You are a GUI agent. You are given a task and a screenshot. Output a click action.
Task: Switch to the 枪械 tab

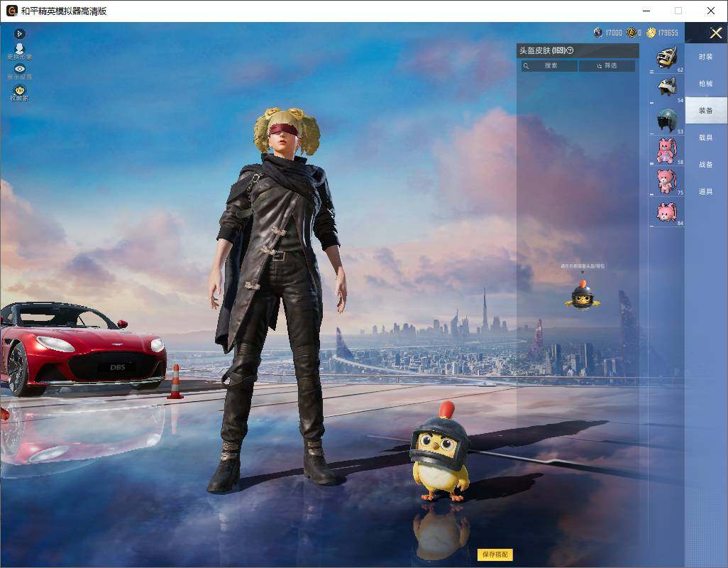(x=706, y=84)
